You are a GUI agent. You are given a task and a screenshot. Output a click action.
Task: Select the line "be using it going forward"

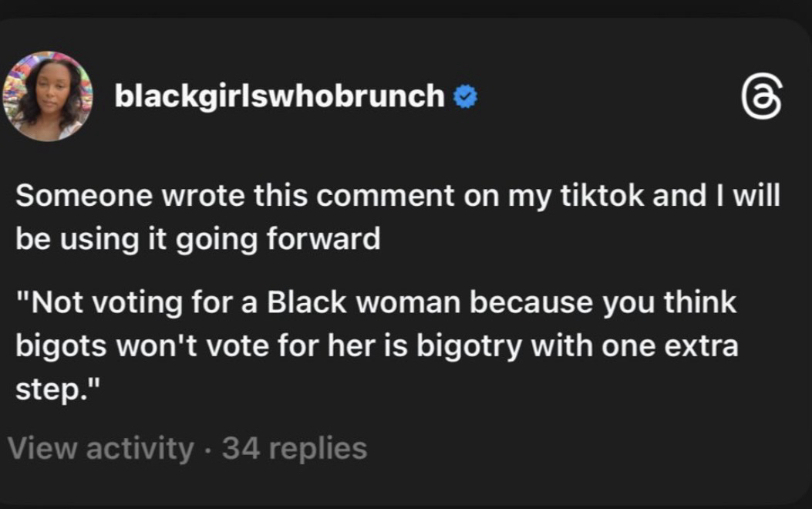tap(198, 238)
